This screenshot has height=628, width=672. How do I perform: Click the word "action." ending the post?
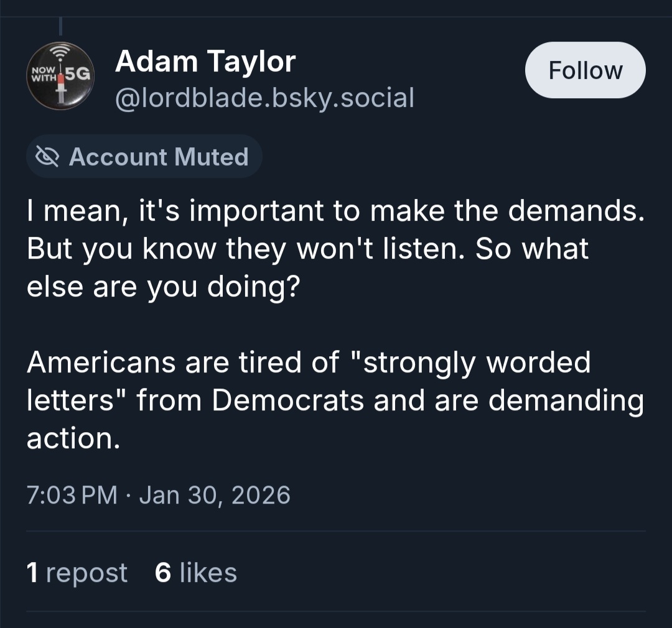click(x=72, y=439)
